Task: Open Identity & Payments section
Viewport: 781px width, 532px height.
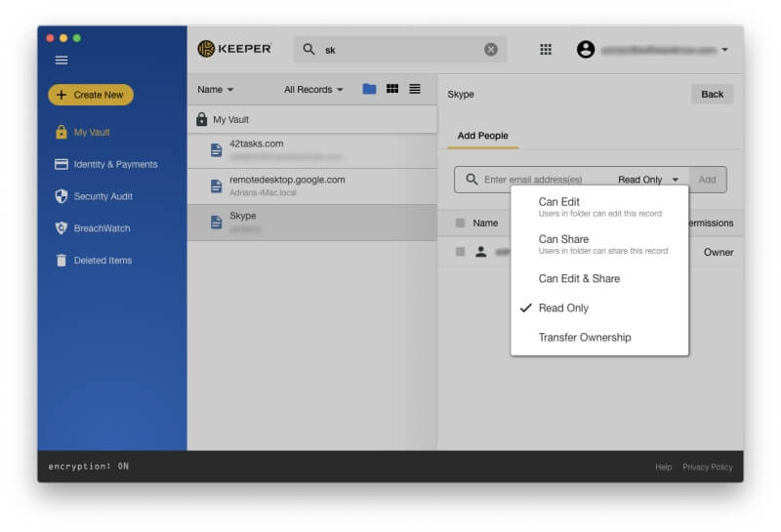Action: coord(106,164)
